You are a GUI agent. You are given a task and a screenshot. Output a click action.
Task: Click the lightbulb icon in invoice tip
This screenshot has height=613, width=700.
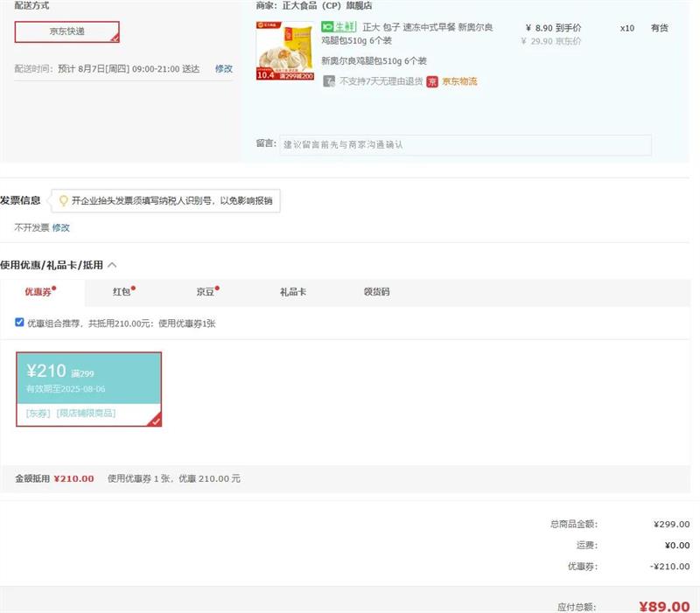[63, 201]
